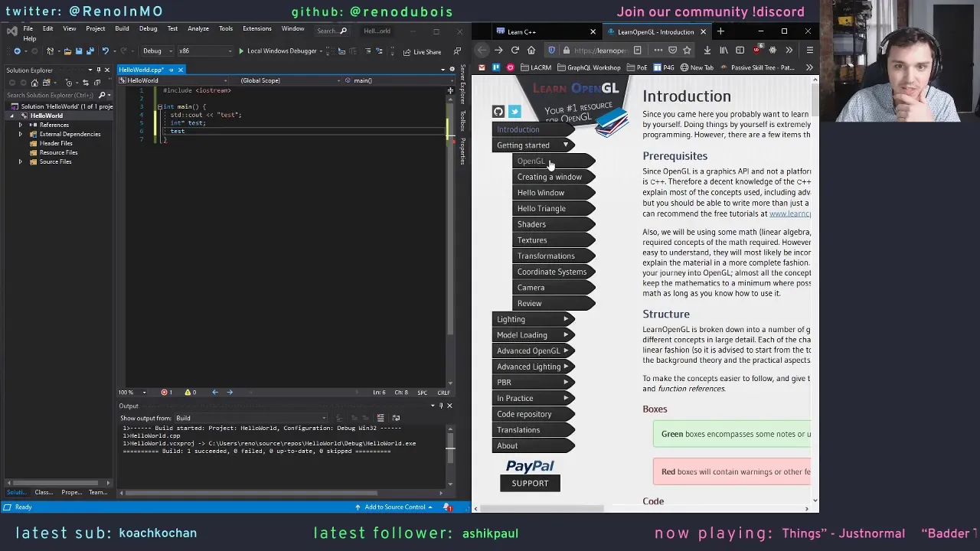Pin the HelloWorld.cpp tab
Image resolution: width=980 pixels, height=551 pixels.
tap(171, 70)
